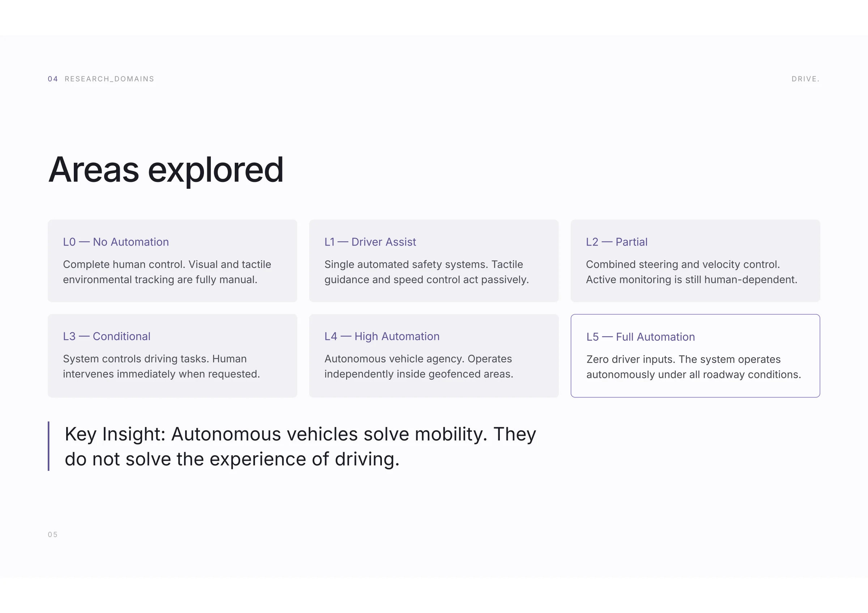The image size is (868, 613).
Task: Click the L4 text about geofenced areas
Action: tap(419, 366)
